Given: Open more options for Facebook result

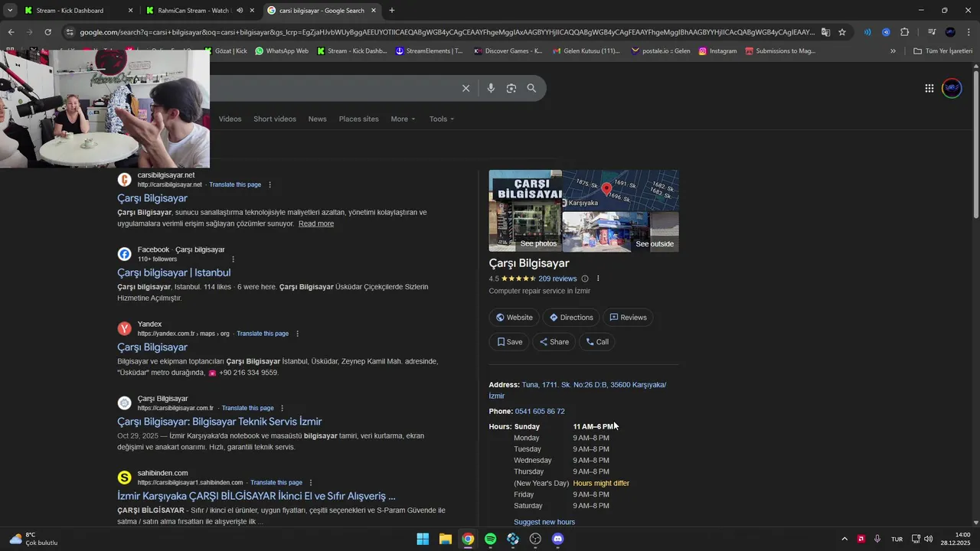Looking at the screenshot, I should pyautogui.click(x=233, y=259).
